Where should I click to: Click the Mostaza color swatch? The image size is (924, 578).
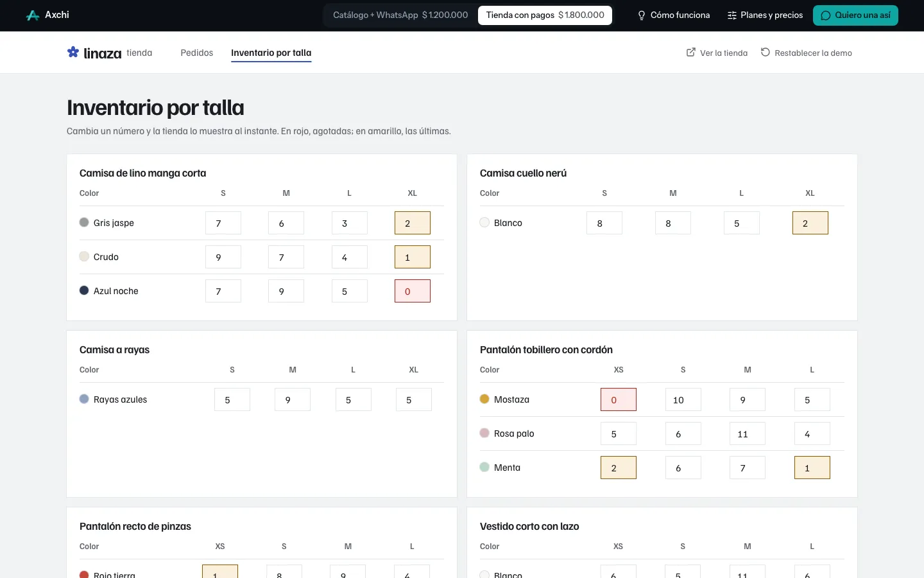click(x=484, y=399)
